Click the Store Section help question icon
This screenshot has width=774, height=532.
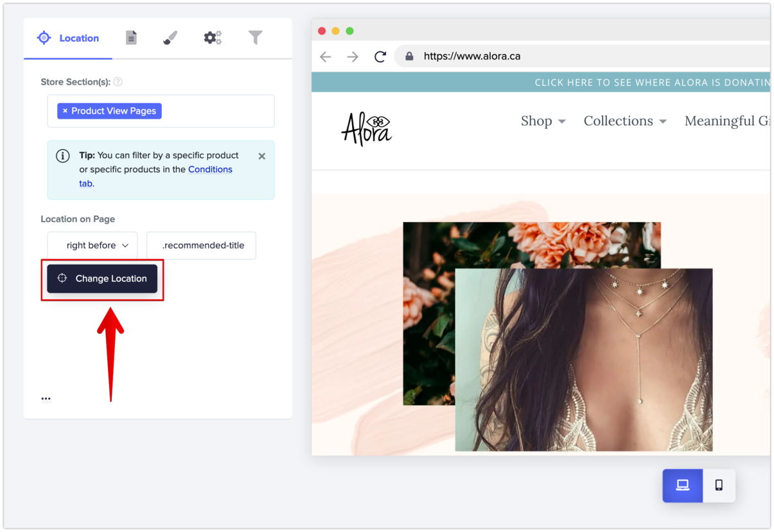click(x=118, y=82)
